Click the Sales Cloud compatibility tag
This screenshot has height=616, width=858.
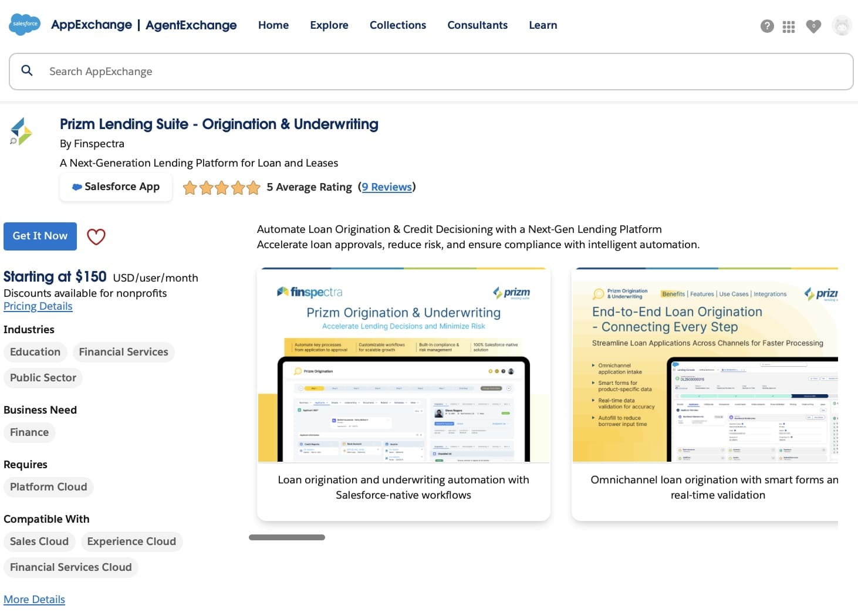tap(39, 541)
